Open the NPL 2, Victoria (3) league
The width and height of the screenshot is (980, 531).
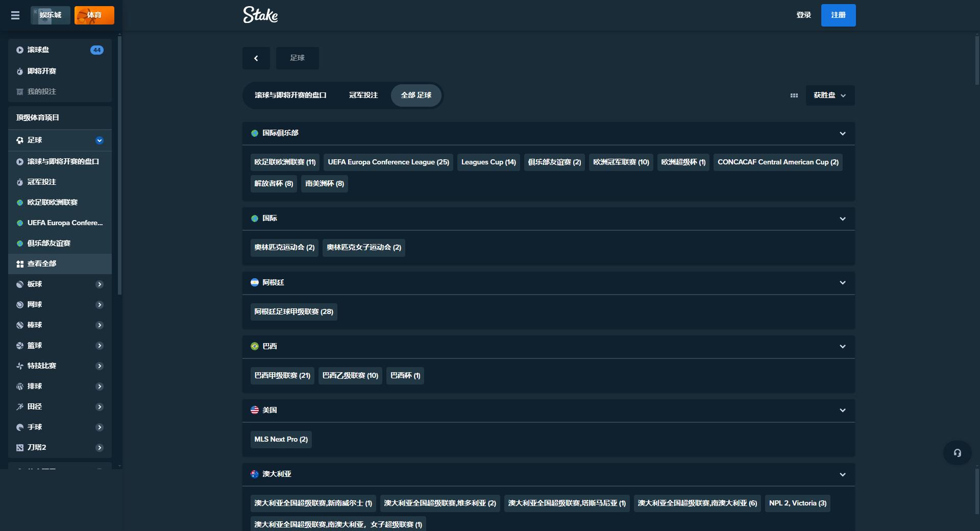click(798, 503)
